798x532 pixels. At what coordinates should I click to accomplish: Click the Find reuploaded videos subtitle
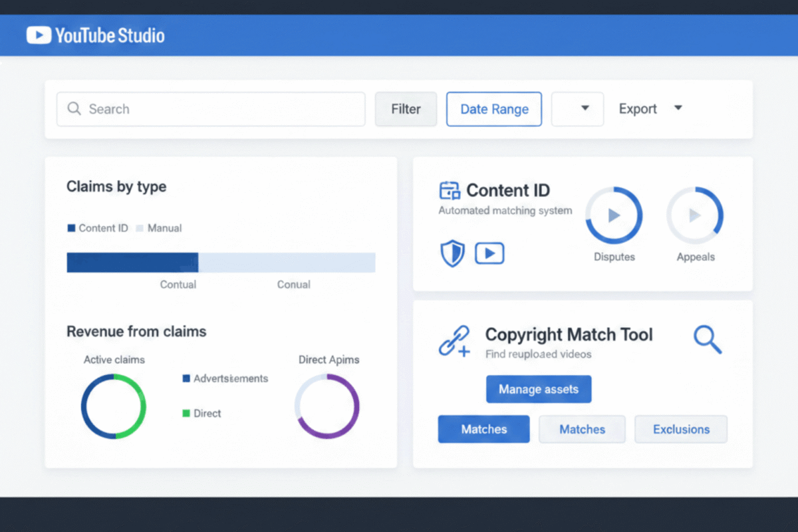[x=539, y=354]
